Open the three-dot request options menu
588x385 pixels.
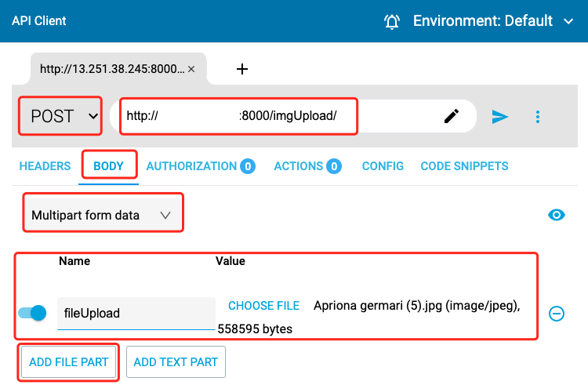pos(538,116)
